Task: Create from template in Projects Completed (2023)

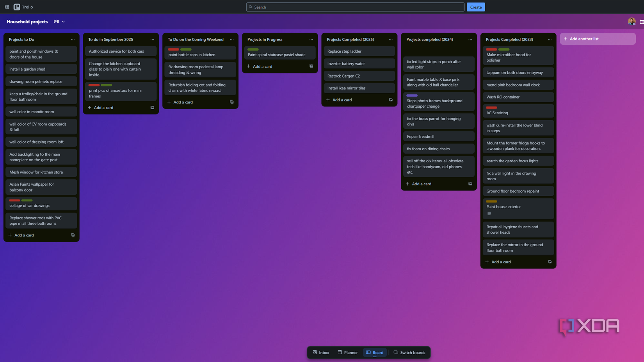Action: 550,262
